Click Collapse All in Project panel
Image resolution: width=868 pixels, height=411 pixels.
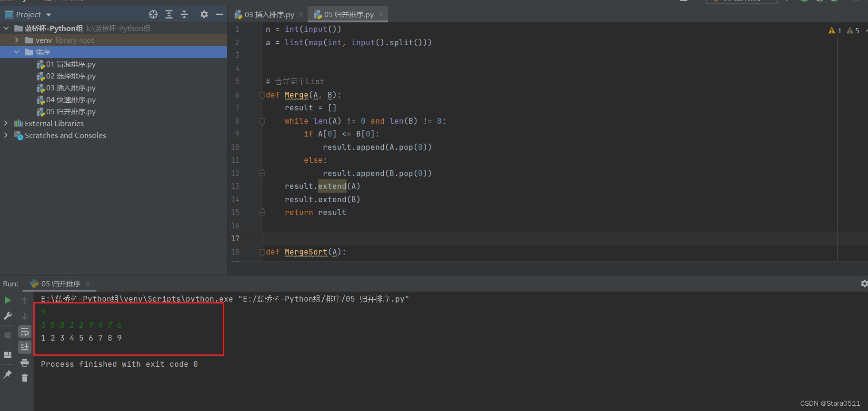point(184,14)
